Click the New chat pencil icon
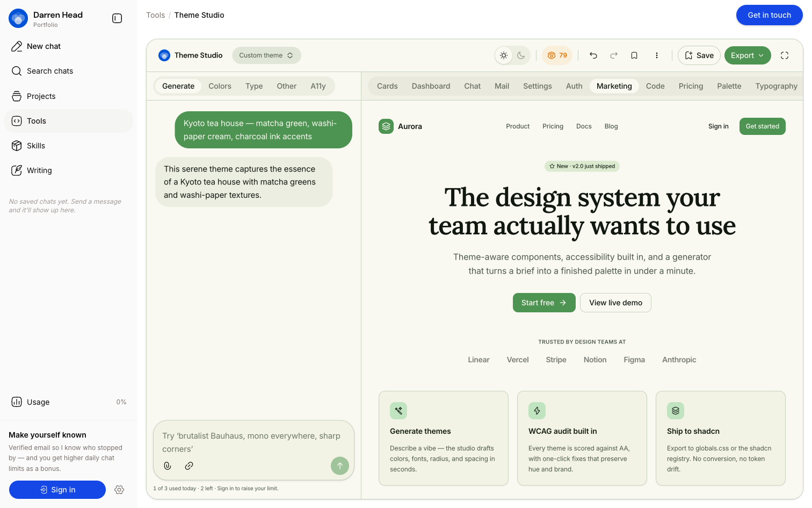The height and width of the screenshot is (508, 812). tap(17, 46)
